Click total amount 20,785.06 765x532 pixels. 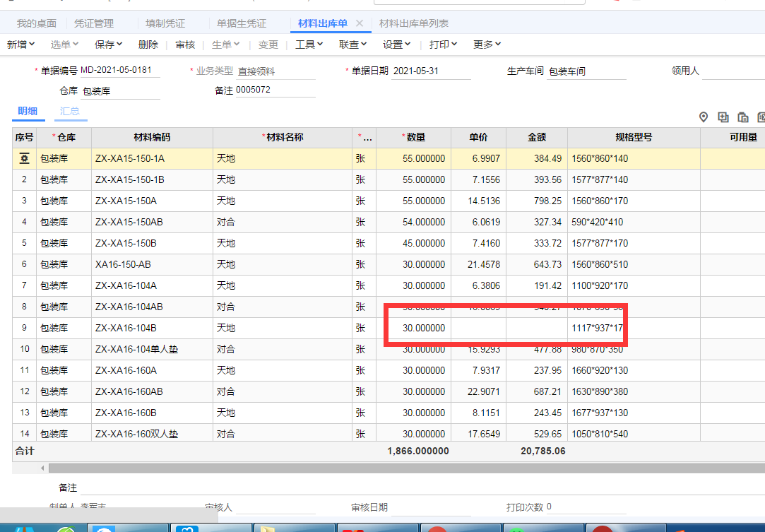pyautogui.click(x=543, y=451)
